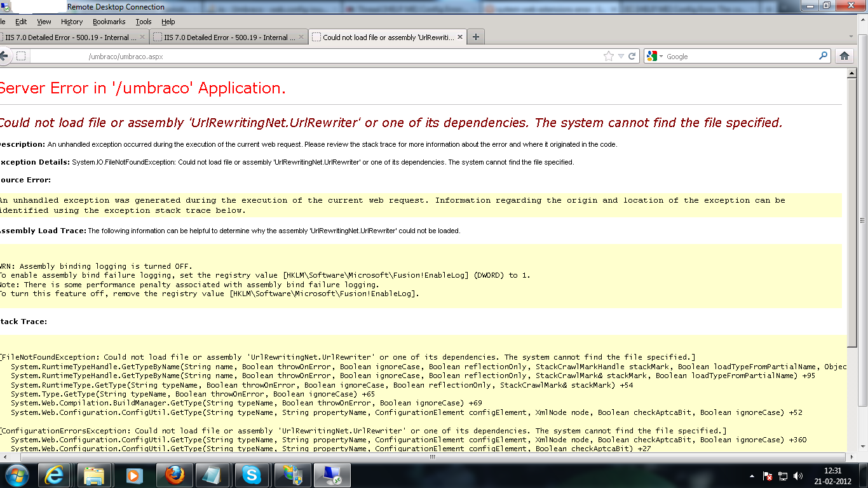The width and height of the screenshot is (868, 488).
Task: Open the shield installer icon in taskbar
Action: click(292, 475)
